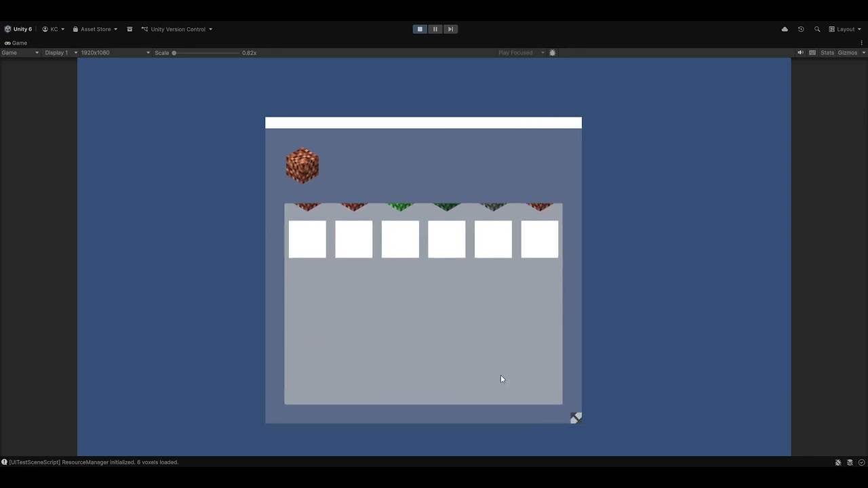The height and width of the screenshot is (488, 868).
Task: Open the 1920x1080 resolution dropdown
Action: tap(115, 53)
